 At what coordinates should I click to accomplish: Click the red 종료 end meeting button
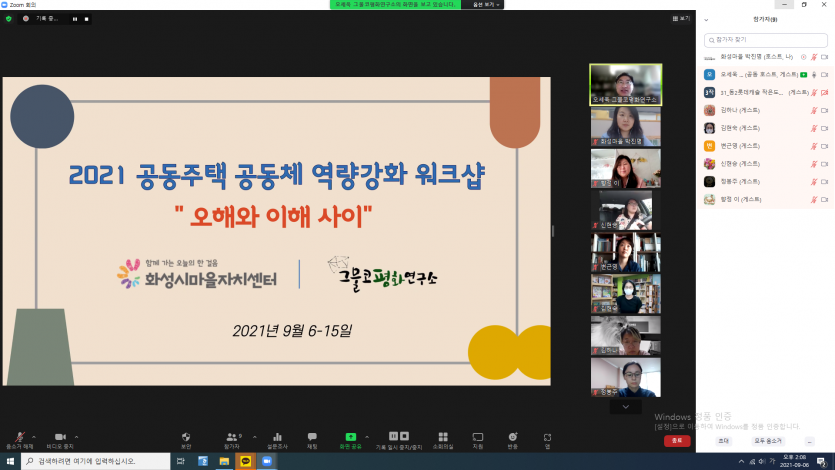(677, 441)
